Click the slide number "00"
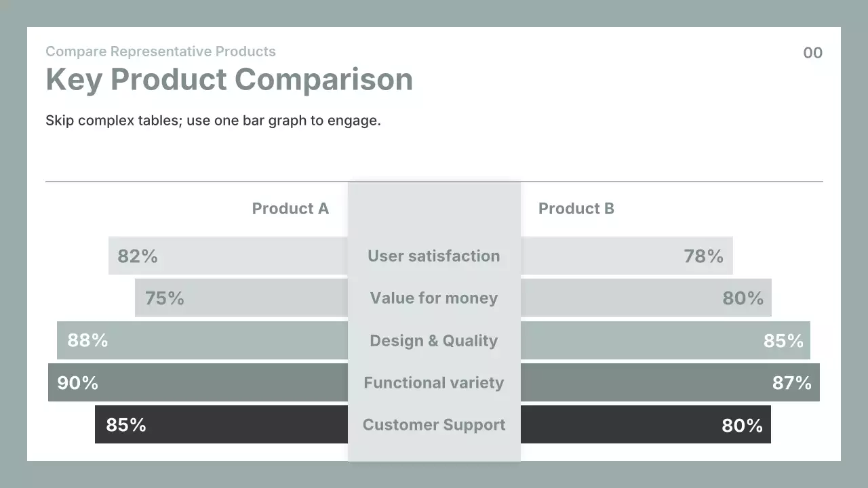868x488 pixels. (812, 53)
